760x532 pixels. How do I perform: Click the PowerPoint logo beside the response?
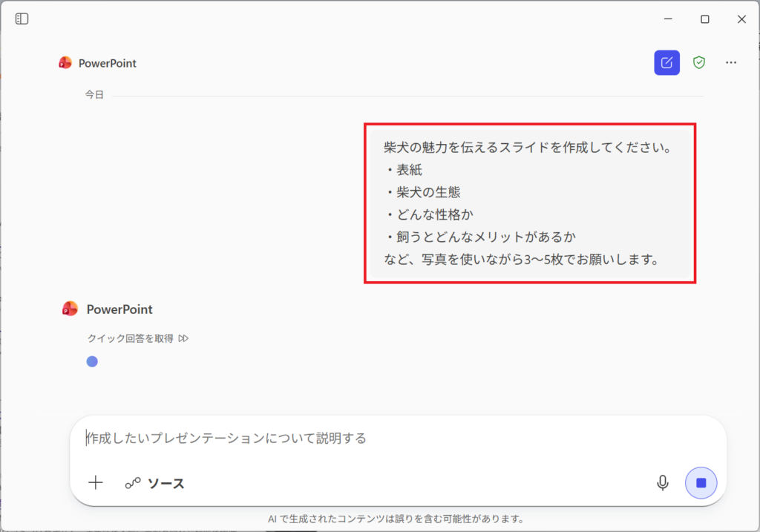click(x=70, y=309)
